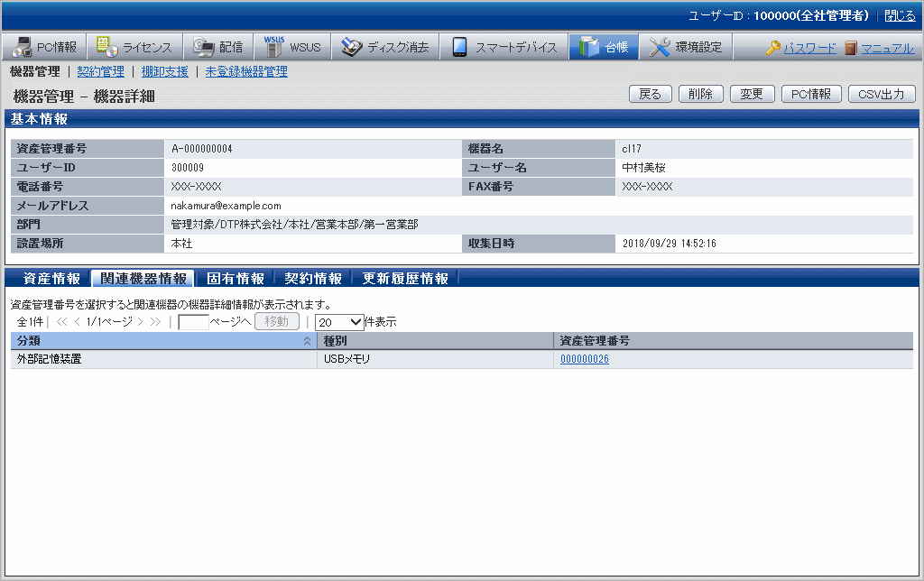Viewport: 924px width, 581px height.
Task: Select email nakamura@example.com
Action: point(226,206)
